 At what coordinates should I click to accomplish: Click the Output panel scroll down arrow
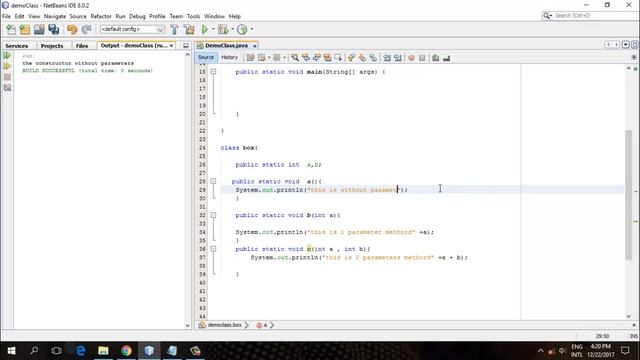[187, 326]
